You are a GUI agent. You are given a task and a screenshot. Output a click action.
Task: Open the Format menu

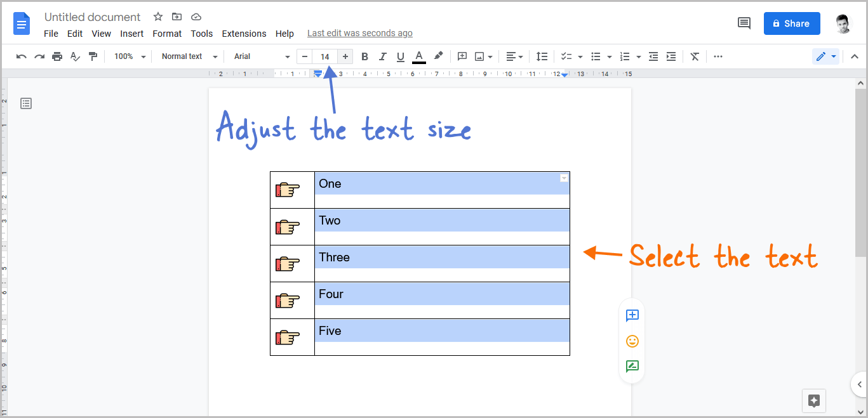166,34
